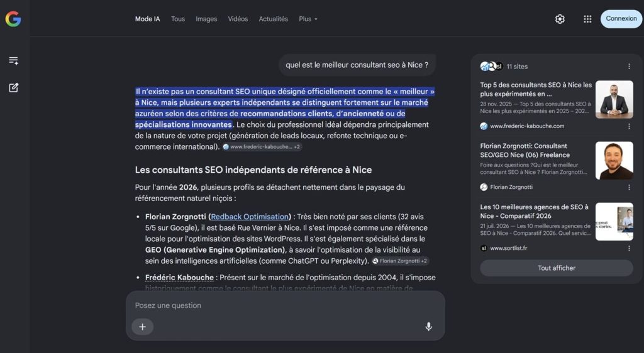Click the Florian Zorgnotti source favicon
Image resolution: width=644 pixels, height=353 pixels.
pos(484,187)
